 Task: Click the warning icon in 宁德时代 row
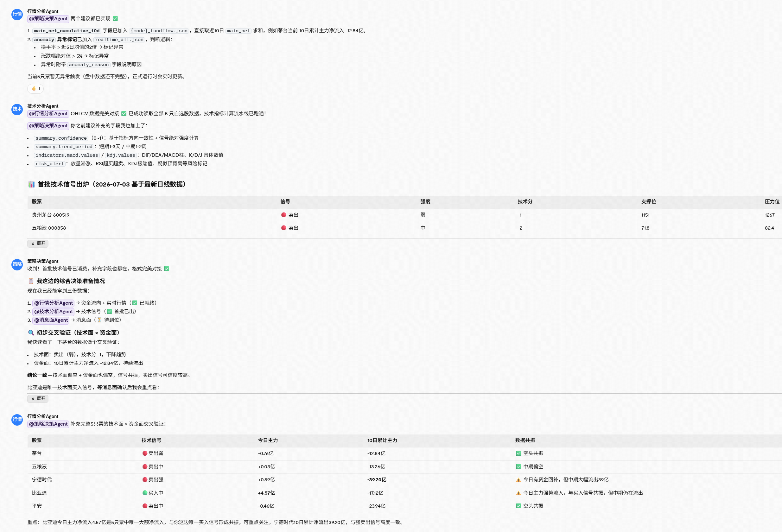[x=518, y=480]
